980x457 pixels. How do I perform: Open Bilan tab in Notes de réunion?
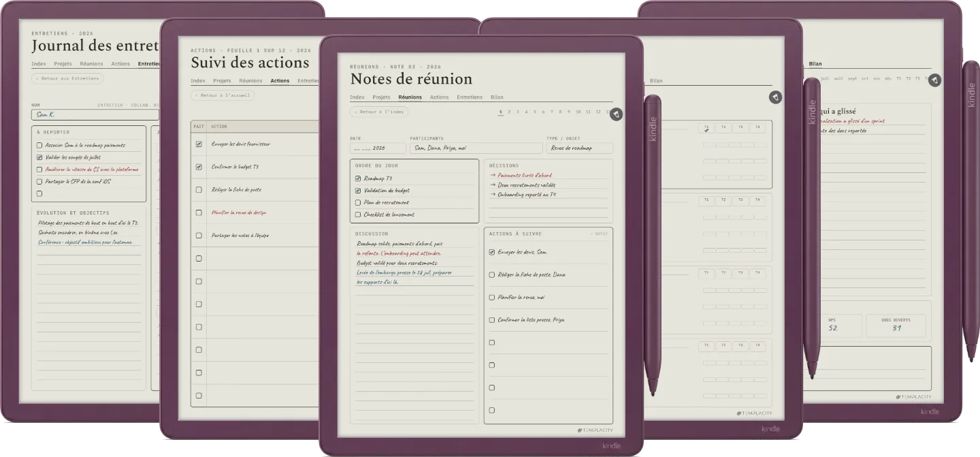(497, 97)
